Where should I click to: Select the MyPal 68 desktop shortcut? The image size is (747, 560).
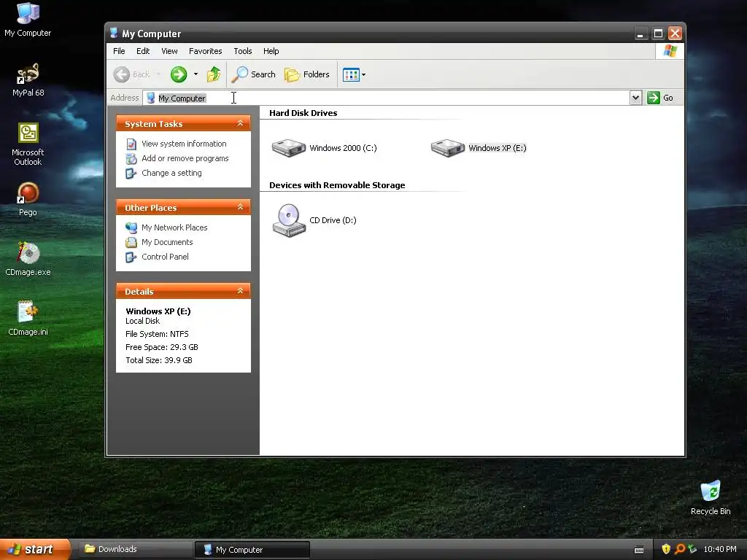click(28, 80)
